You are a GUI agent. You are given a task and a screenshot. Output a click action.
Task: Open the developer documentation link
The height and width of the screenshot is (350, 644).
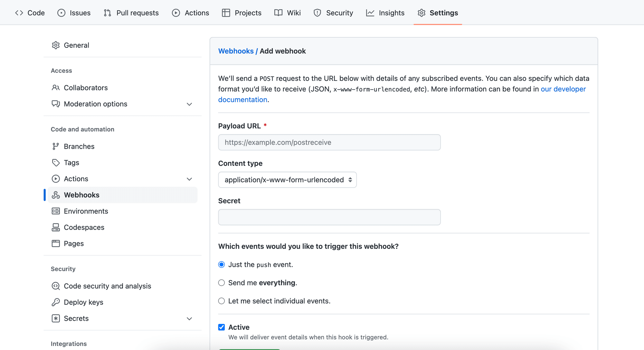(563, 89)
